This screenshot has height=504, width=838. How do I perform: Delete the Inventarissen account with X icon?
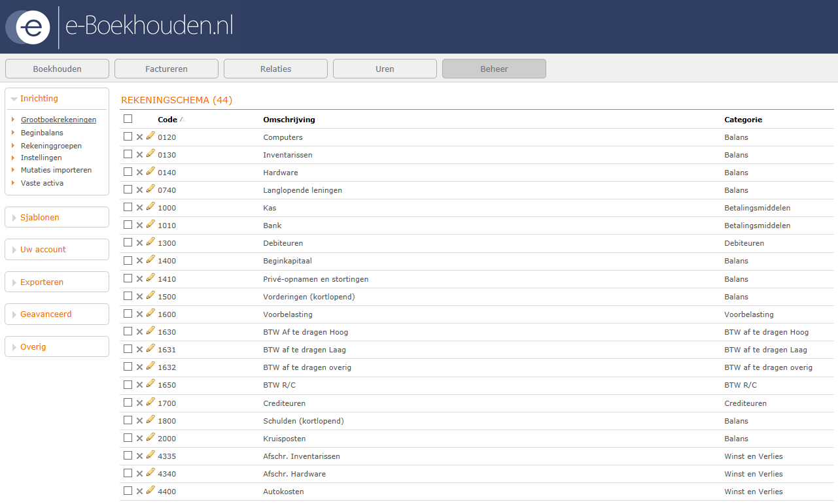click(x=139, y=155)
